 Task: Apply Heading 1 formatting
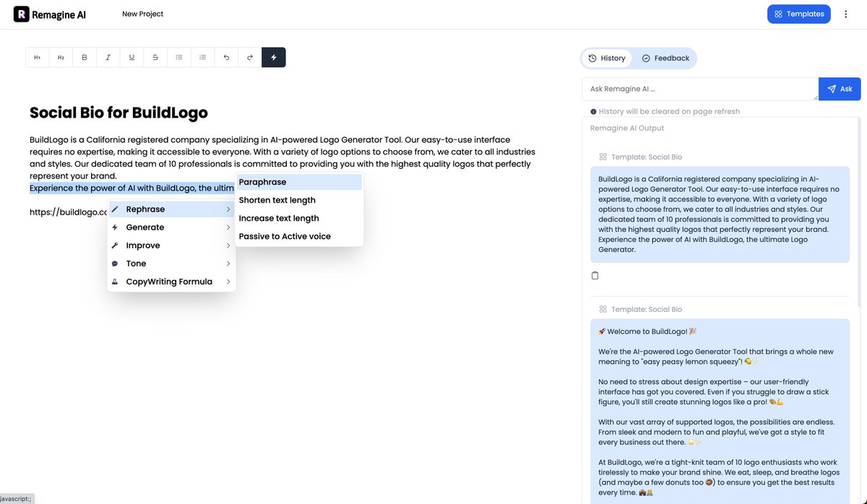click(38, 58)
